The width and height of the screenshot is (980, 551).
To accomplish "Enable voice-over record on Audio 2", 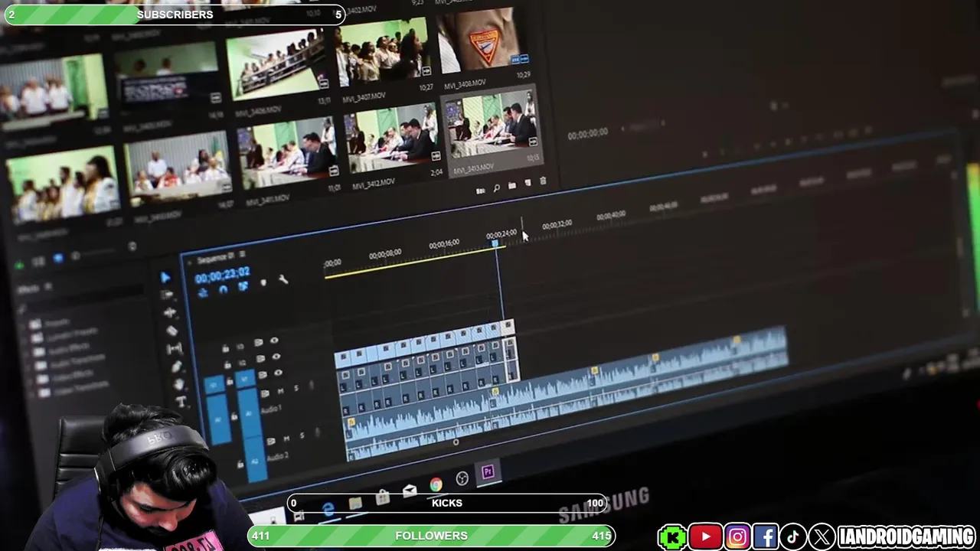I will click(318, 434).
